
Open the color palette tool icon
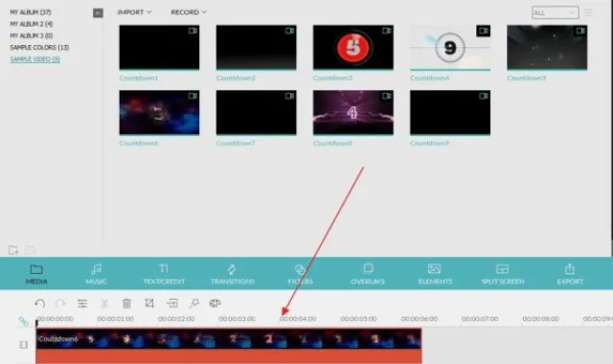[215, 303]
